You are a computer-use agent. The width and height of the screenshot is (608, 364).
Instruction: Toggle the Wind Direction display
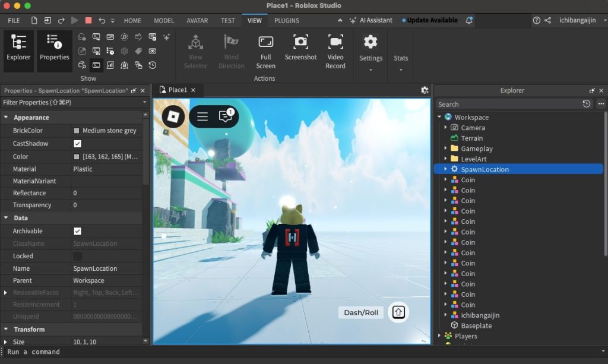(231, 50)
